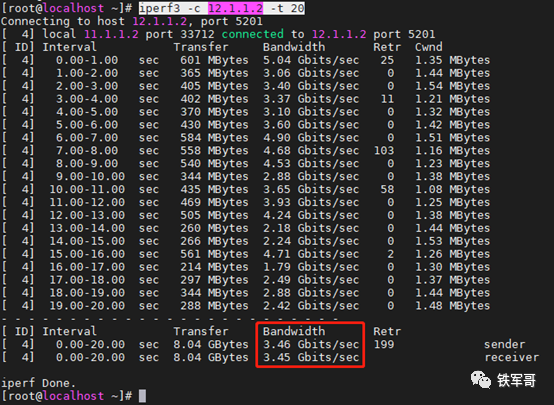Click the 3.45 Gbits/sec receiver bandwidth value
Screen dimensions: 554x405
[311, 357]
